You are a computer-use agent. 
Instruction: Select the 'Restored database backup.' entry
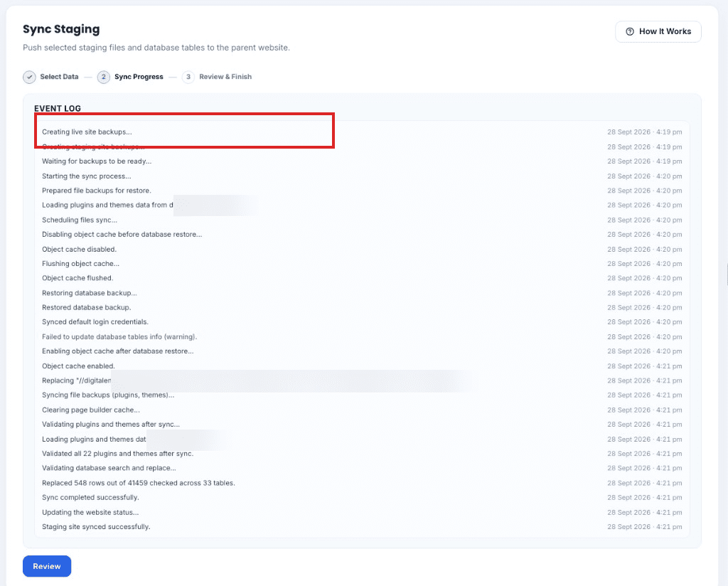coord(86,307)
